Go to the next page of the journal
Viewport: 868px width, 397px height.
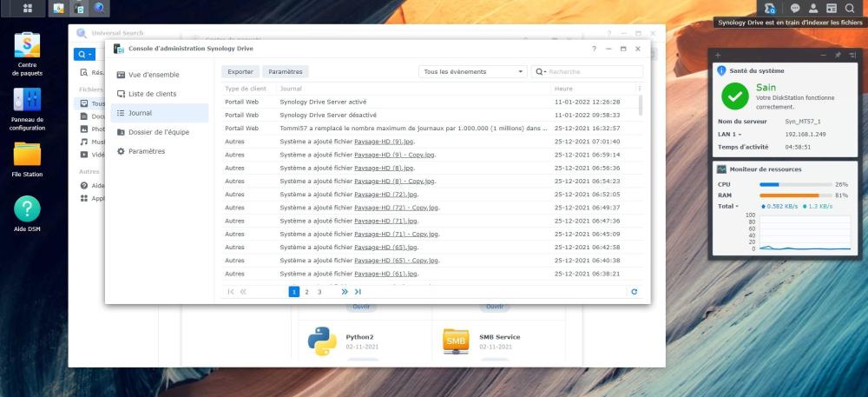coord(345,292)
